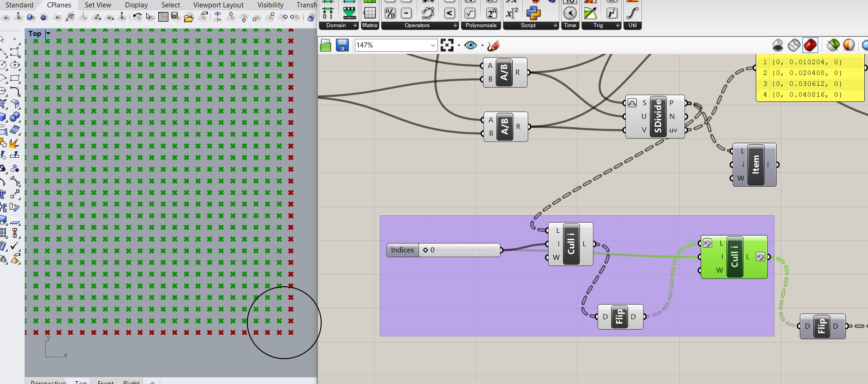This screenshot has height=384, width=868.
Task: Switch to the Set View toolbar tab
Action: click(98, 5)
